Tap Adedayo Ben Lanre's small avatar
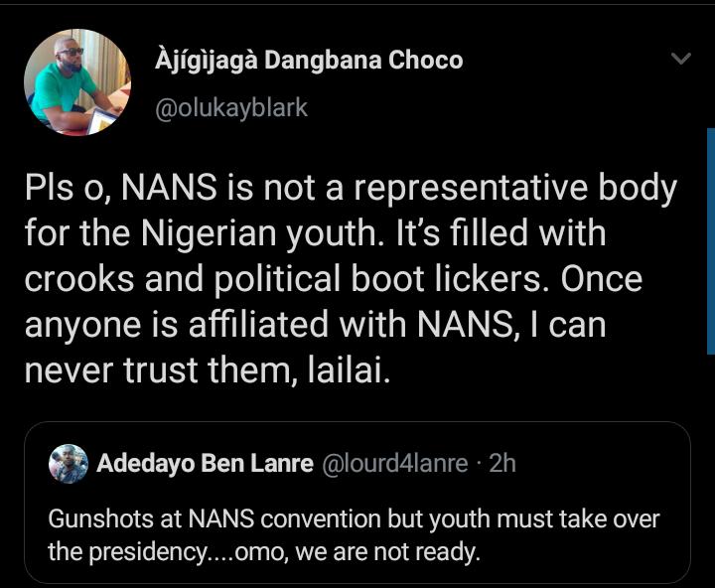Screen dimensions: 715x588 (69, 463)
